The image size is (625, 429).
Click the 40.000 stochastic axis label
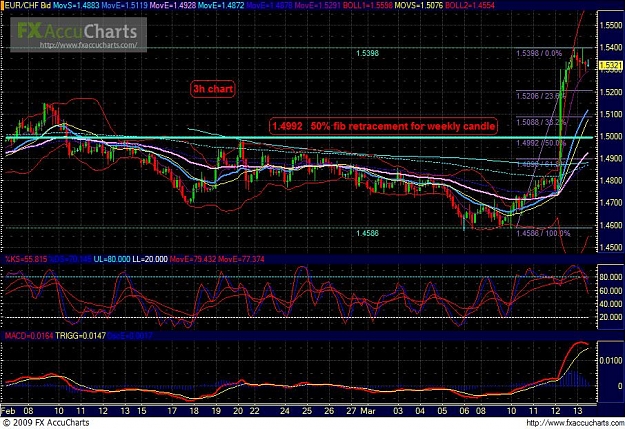pos(611,304)
